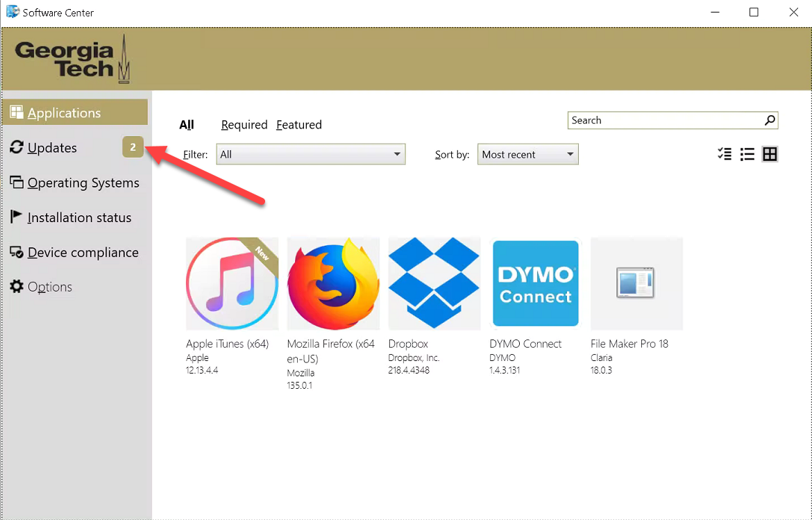The height and width of the screenshot is (520, 812).
Task: Close the Software Center window
Action: (x=793, y=12)
